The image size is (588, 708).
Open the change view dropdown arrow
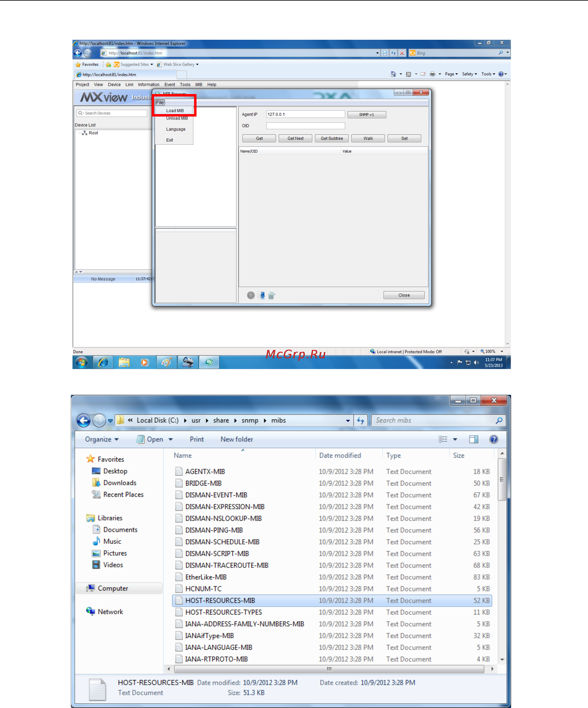tap(455, 439)
